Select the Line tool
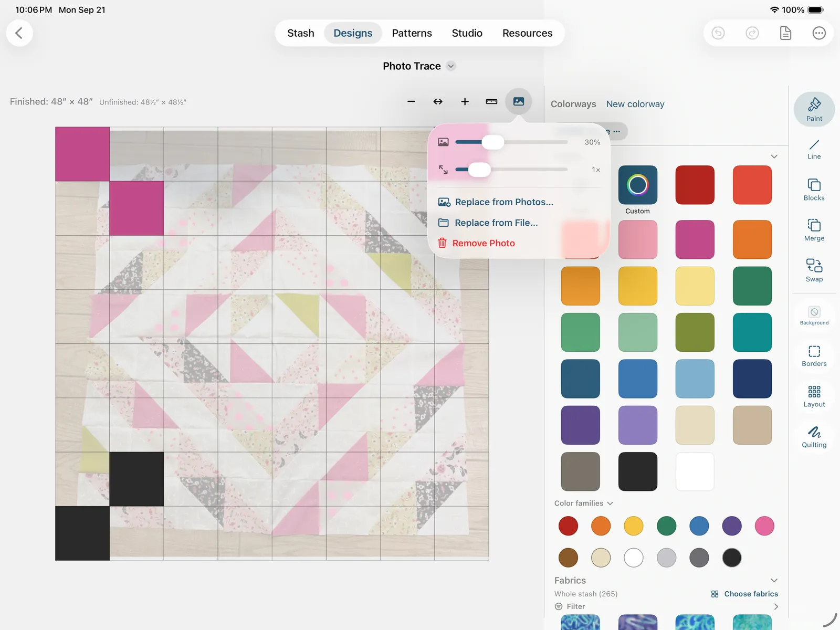The height and width of the screenshot is (630, 840). (814, 150)
